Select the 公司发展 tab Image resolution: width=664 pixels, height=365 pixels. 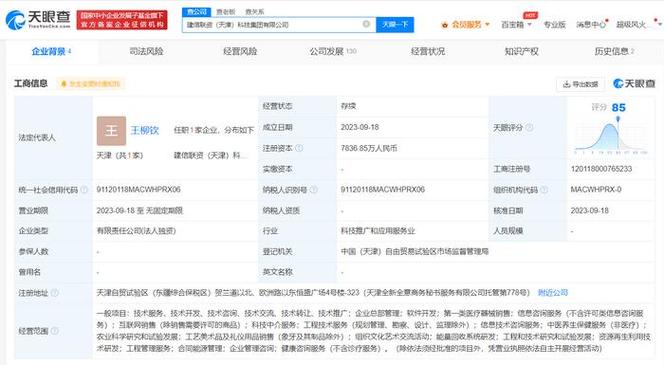333,52
